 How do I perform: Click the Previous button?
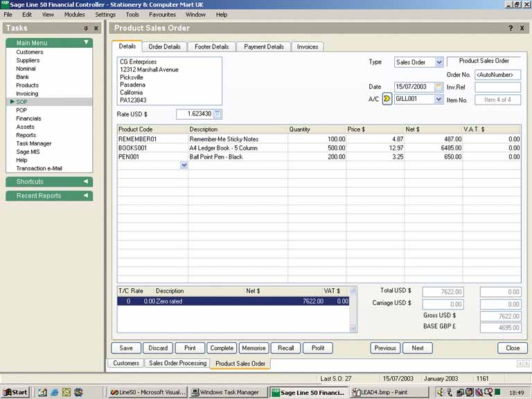click(x=385, y=348)
